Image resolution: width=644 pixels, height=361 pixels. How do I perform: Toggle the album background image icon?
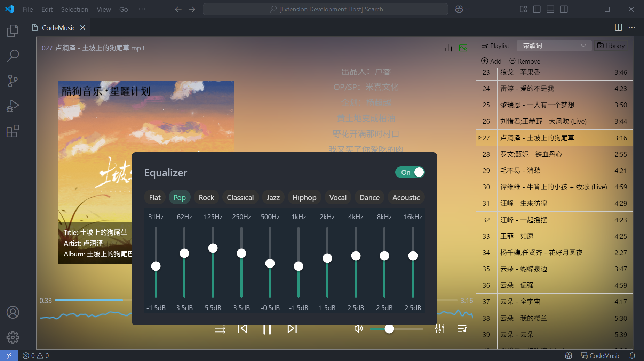point(463,48)
